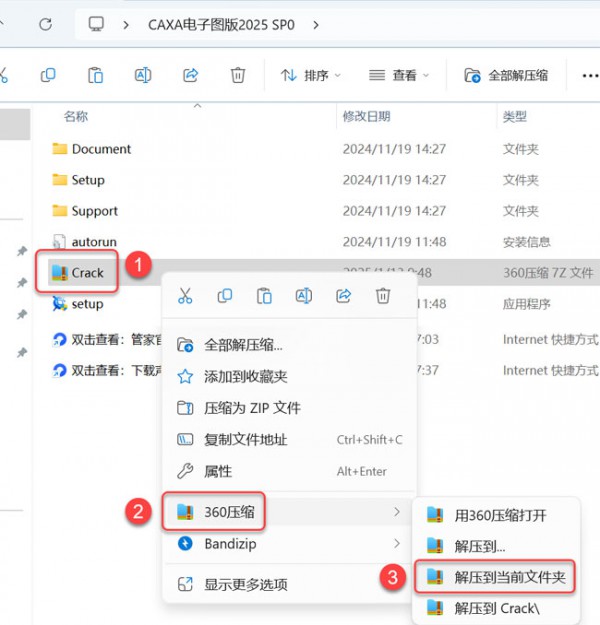The height and width of the screenshot is (625, 600).
Task: Click the share icon in the top toolbar
Action: click(x=191, y=75)
